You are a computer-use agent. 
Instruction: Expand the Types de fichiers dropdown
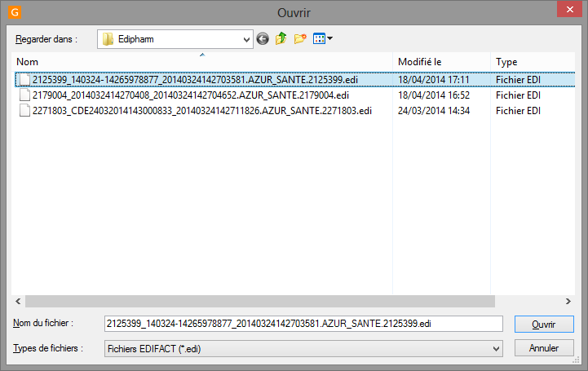(496, 349)
